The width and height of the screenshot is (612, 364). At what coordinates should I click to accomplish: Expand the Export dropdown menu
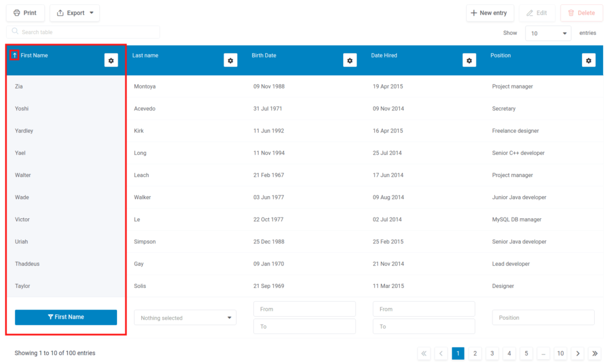75,13
